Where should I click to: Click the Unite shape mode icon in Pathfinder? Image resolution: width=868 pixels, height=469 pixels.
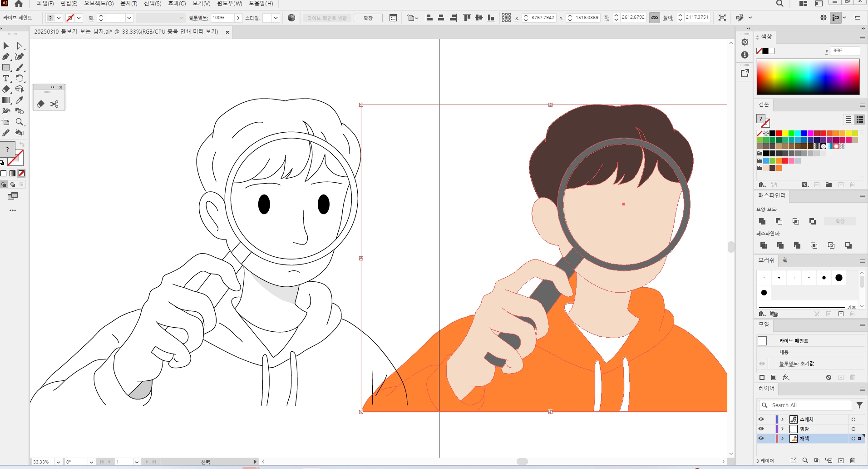pyautogui.click(x=762, y=221)
